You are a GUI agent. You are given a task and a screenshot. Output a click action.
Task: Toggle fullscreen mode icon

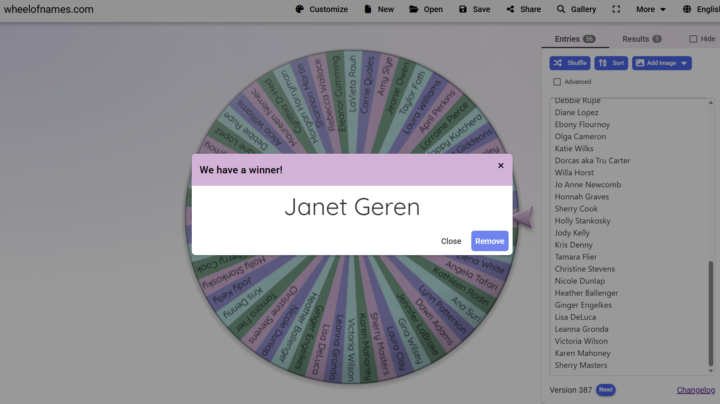coord(616,9)
